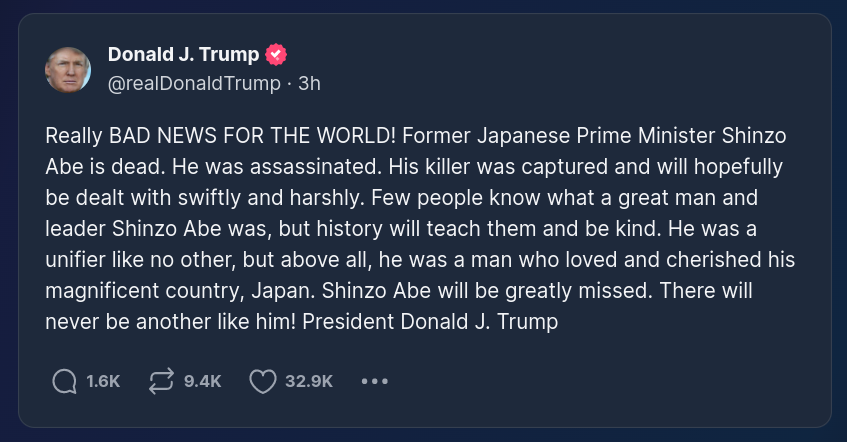
Task: Click the Donald J. Trump display name
Action: (x=183, y=55)
